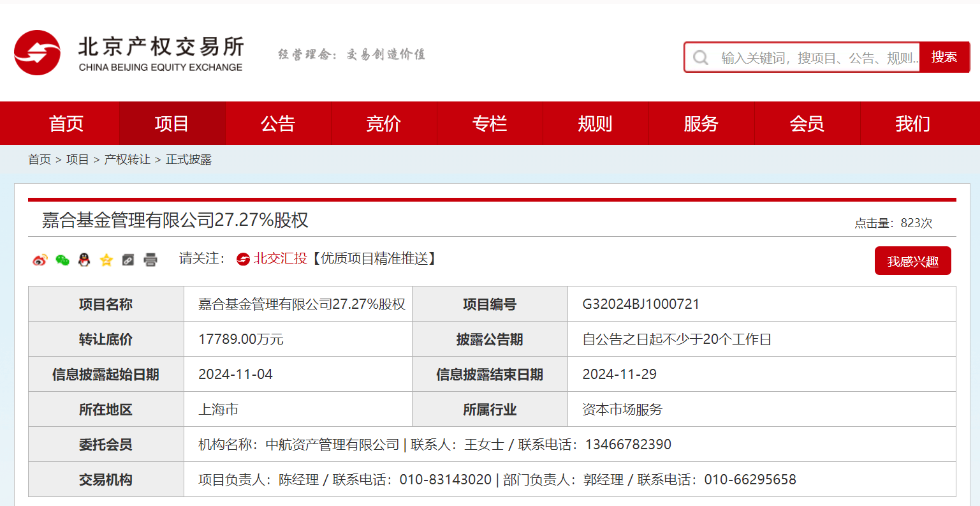Viewport: 980px width, 506px height.
Task: Share via the WeChat icon
Action: coord(62,260)
